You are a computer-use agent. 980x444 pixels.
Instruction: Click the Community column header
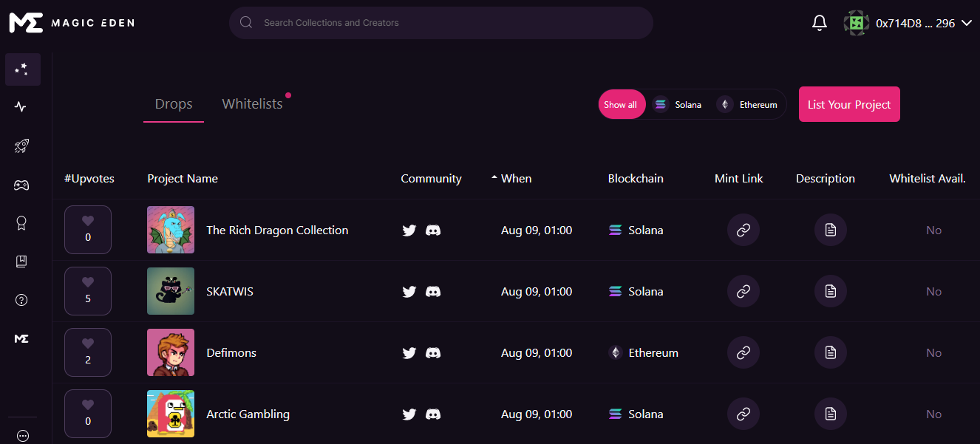431,178
